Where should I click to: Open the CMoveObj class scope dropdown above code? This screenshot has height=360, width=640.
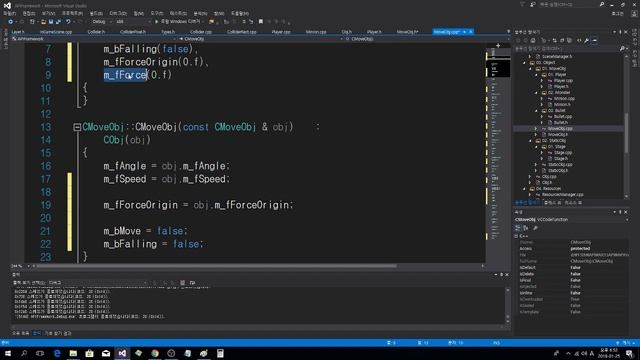(261, 39)
